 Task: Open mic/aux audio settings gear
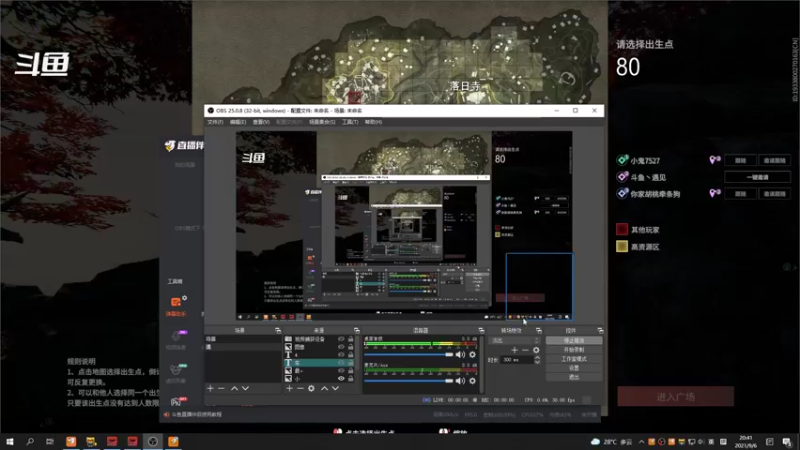click(472, 381)
